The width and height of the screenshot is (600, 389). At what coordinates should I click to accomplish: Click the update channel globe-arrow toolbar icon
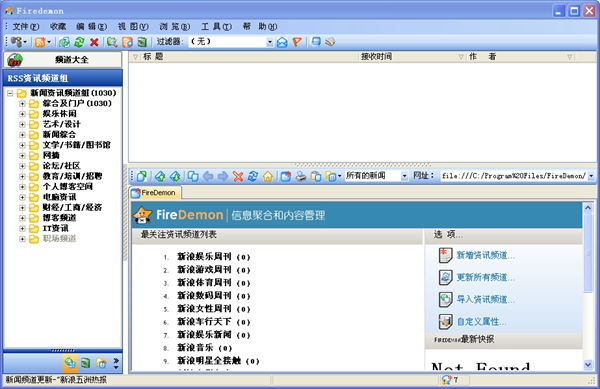(64, 42)
